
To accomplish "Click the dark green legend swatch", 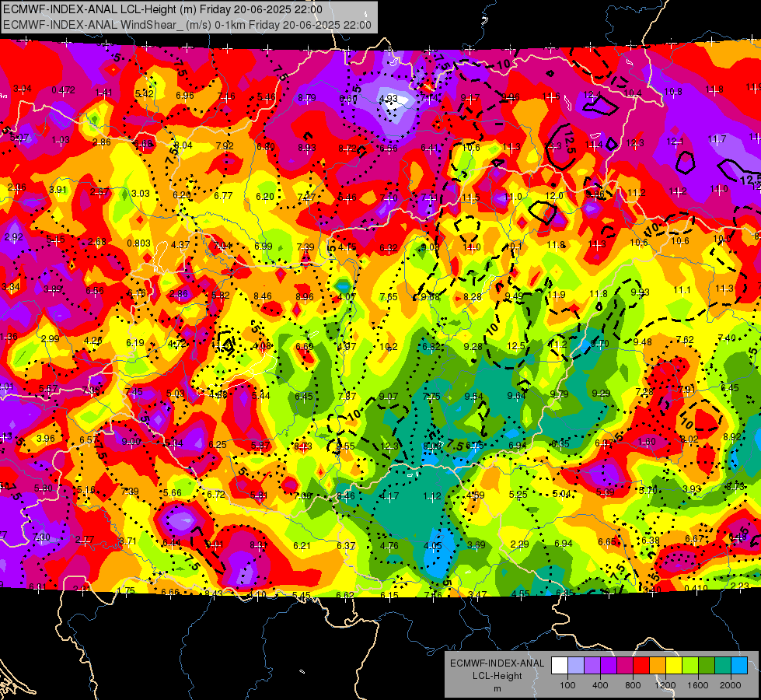I will [x=706, y=666].
